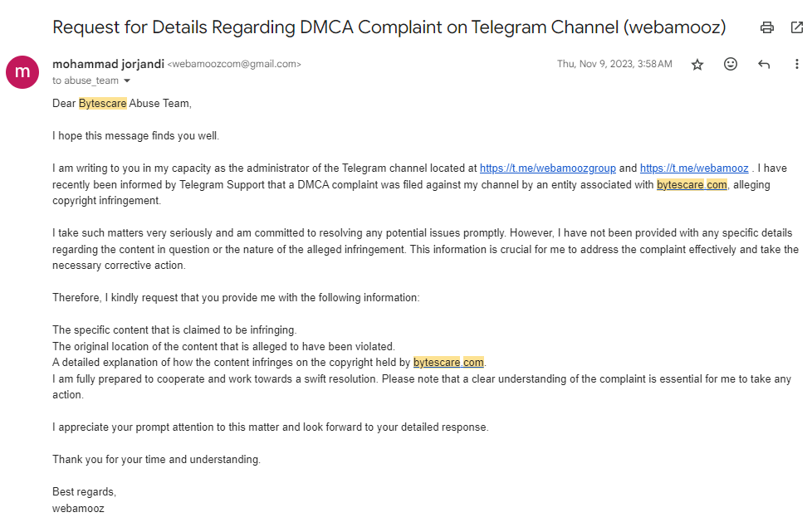Viewport: 812px width, 532px height.
Task: Click the Thu, Nov 9, 2023 timestamp
Action: click(614, 64)
